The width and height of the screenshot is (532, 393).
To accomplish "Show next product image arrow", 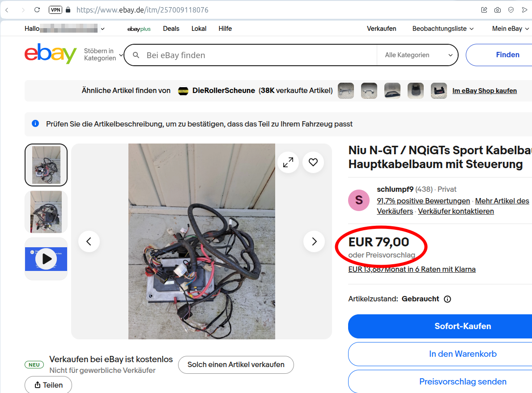I will 314,241.
